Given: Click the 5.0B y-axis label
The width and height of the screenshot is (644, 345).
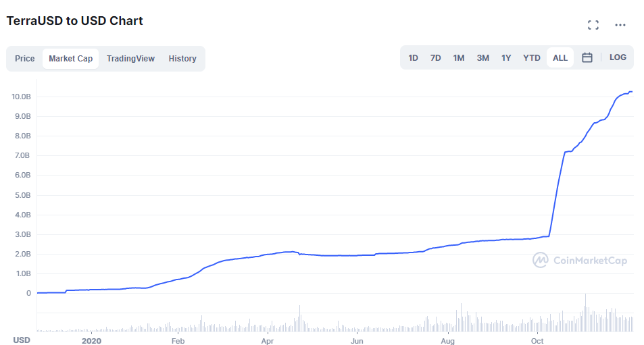Looking at the screenshot, I should coord(22,195).
